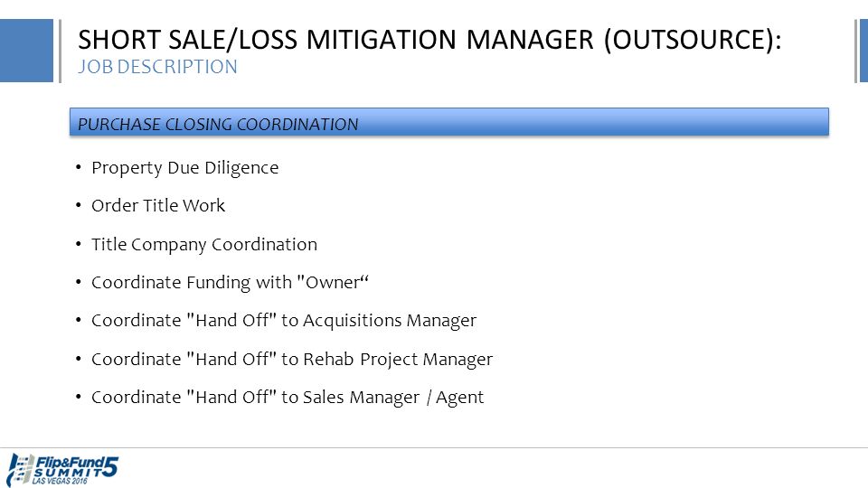This screenshot has width=868, height=488.
Task: Click the 'Purchase Closing Coordination' blue banner
Action: tap(449, 122)
